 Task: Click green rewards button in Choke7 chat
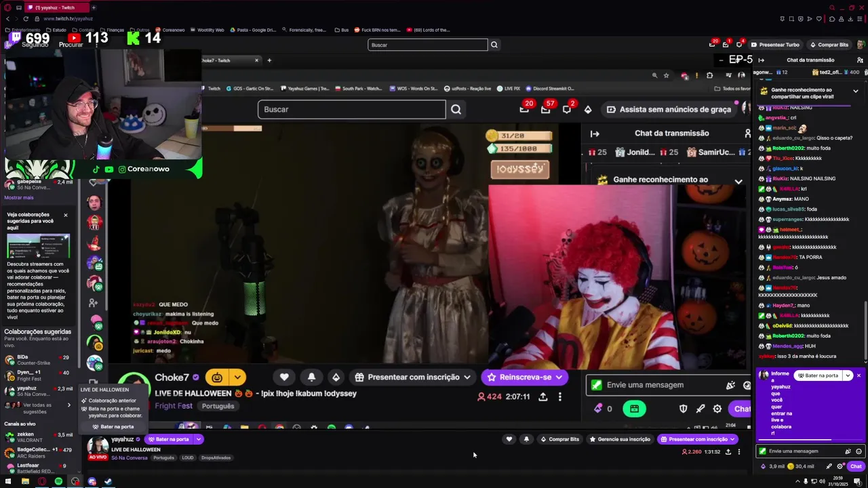click(x=634, y=409)
